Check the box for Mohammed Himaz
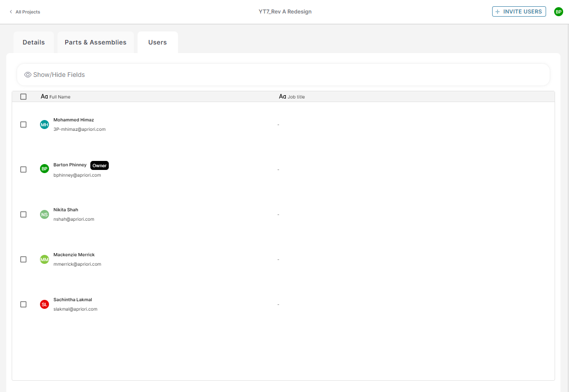This screenshot has height=392, width=569. coord(23,125)
